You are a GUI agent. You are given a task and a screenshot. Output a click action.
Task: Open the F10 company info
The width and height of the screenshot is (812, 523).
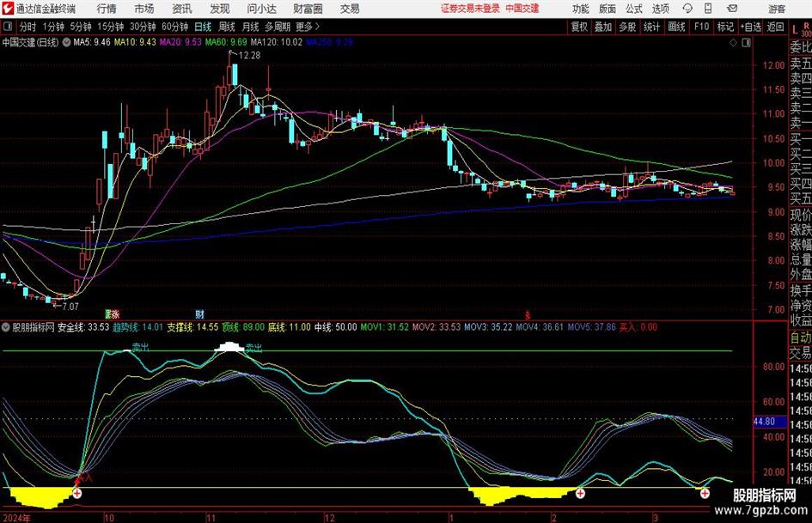[701, 27]
